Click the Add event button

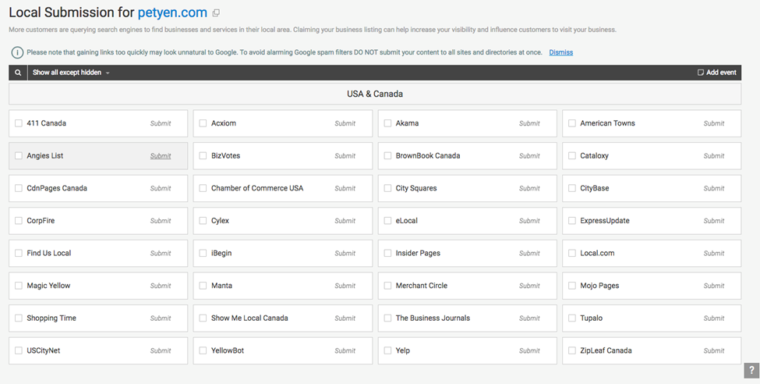tap(717, 73)
